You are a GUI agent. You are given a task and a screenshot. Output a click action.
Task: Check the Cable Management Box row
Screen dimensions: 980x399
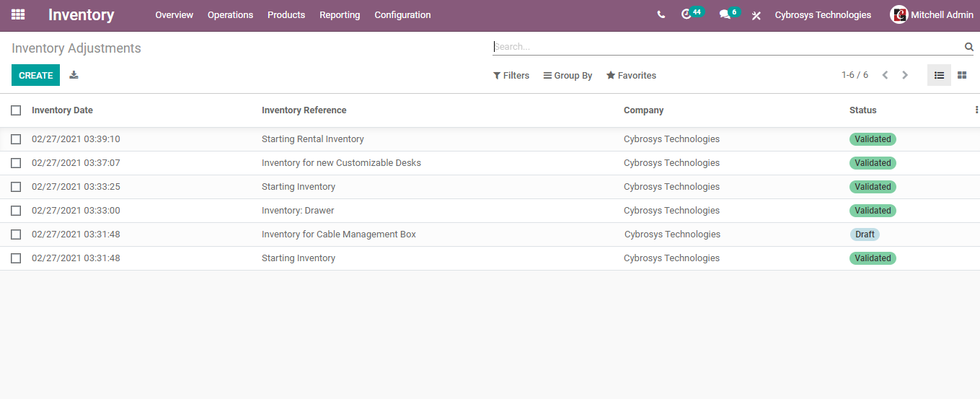pyautogui.click(x=16, y=234)
